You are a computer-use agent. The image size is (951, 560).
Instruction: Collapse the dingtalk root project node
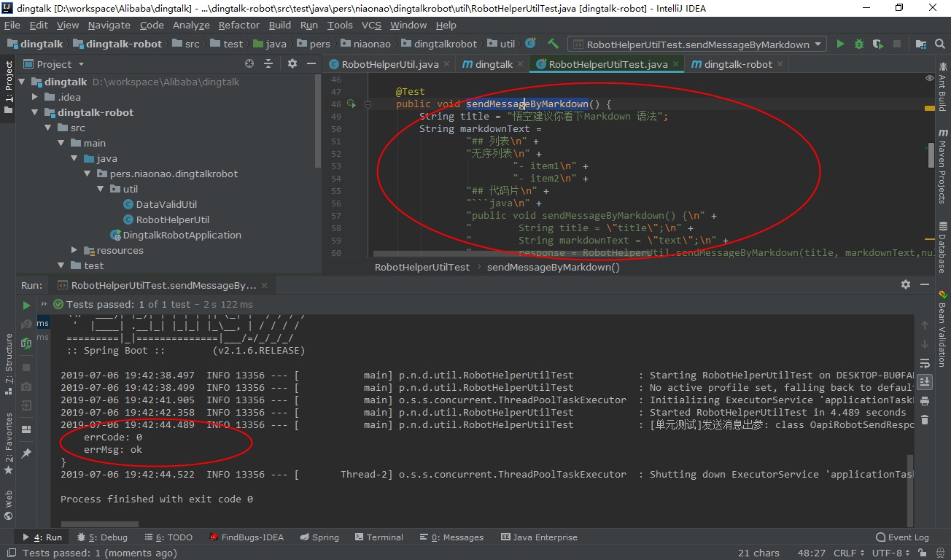point(21,82)
